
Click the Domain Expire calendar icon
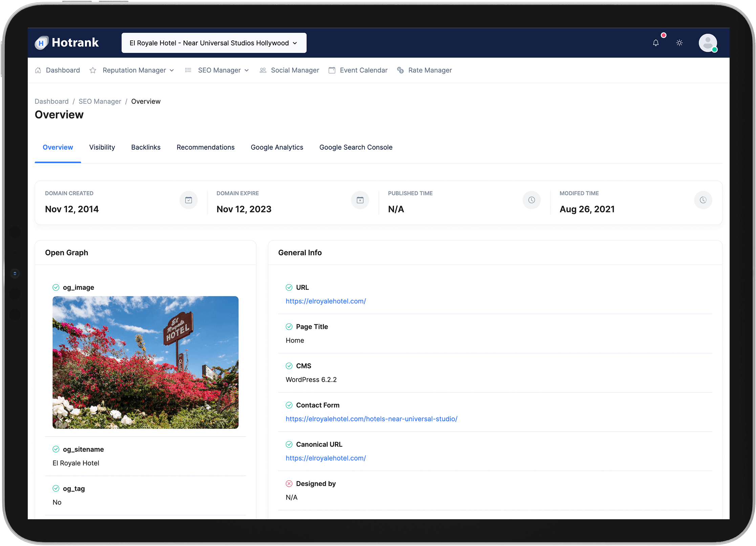click(360, 200)
